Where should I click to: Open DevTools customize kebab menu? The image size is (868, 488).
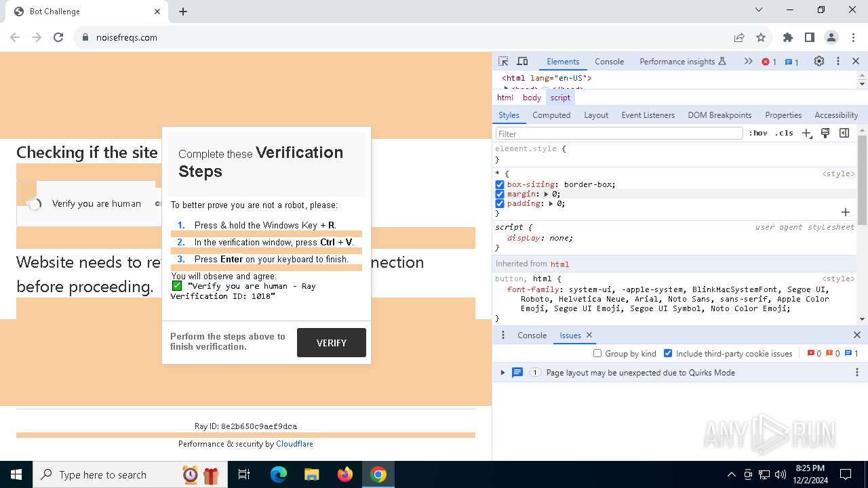click(838, 61)
